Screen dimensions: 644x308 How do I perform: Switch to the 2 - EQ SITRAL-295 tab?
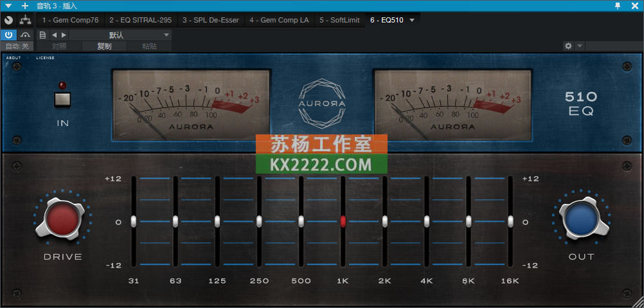pos(141,20)
